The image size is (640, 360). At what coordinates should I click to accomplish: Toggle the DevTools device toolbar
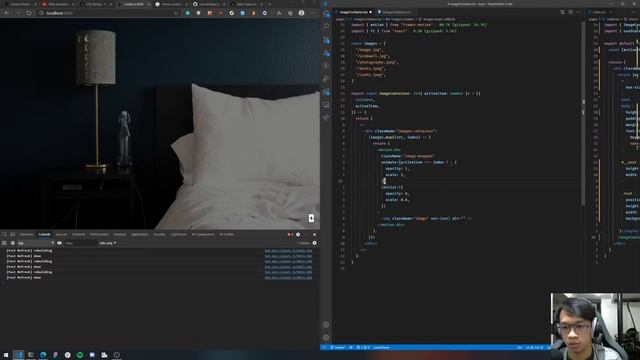[x=13, y=234]
